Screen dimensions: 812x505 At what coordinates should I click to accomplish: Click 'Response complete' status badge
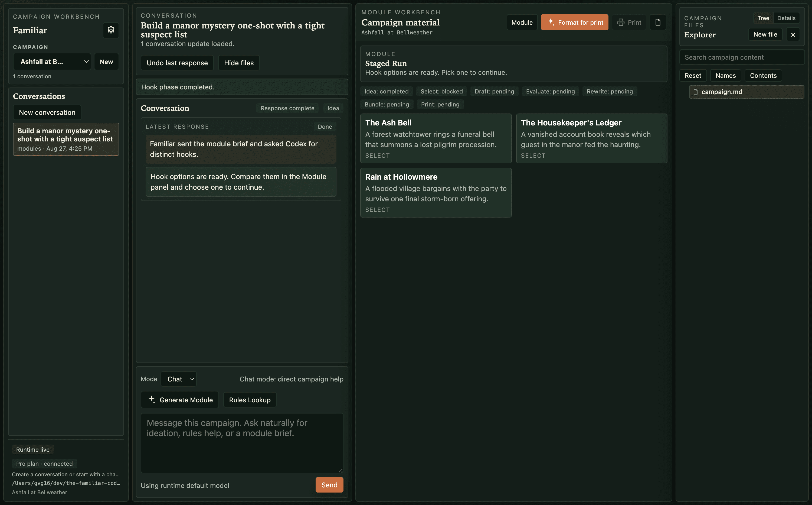(287, 108)
